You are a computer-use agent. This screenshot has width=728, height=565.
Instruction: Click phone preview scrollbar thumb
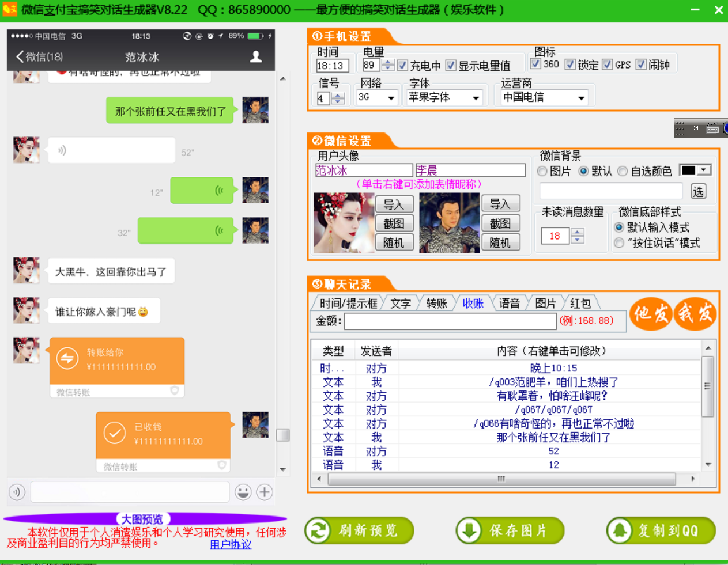(282, 435)
